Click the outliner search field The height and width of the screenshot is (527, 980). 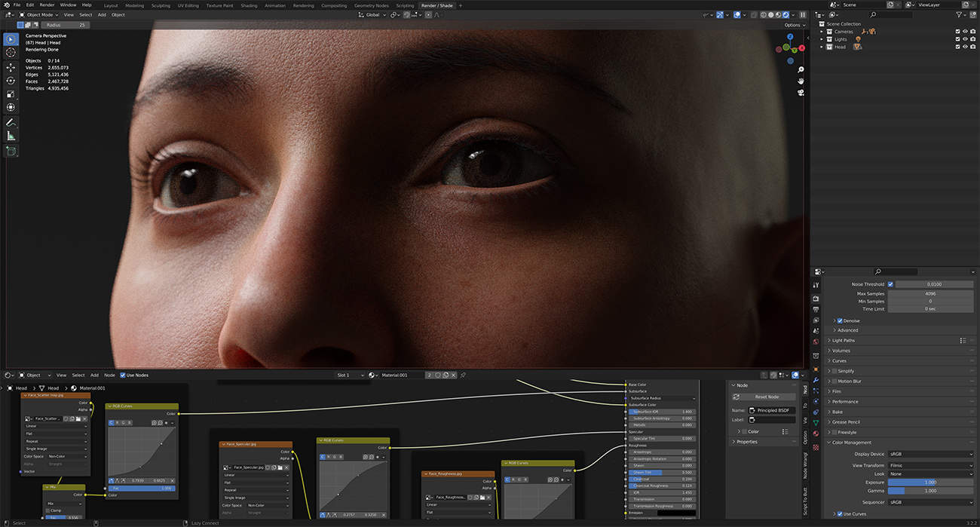[x=890, y=14]
